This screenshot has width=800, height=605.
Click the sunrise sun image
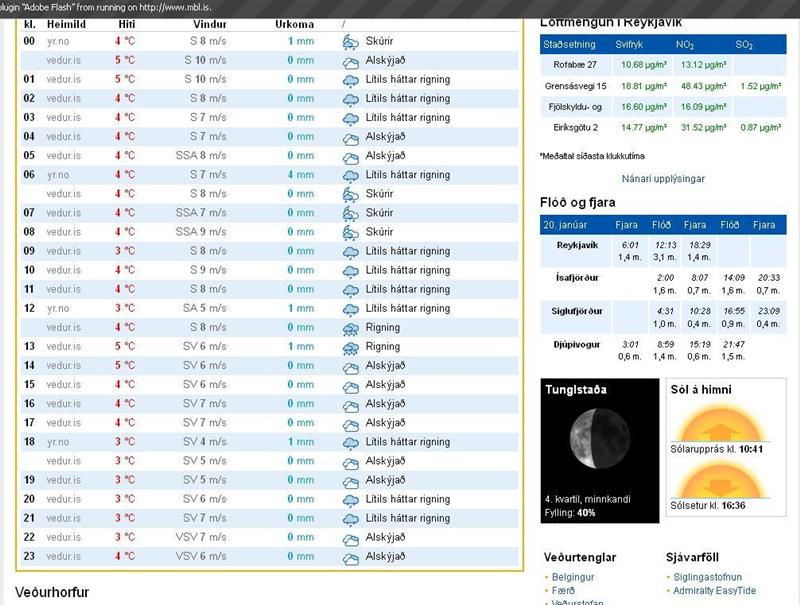(719, 423)
